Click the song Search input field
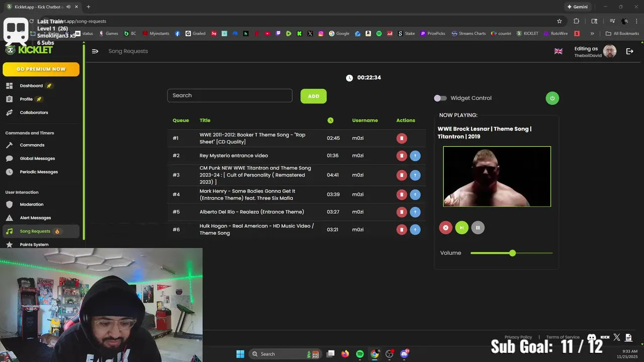The width and height of the screenshot is (644, 362). tap(229, 96)
